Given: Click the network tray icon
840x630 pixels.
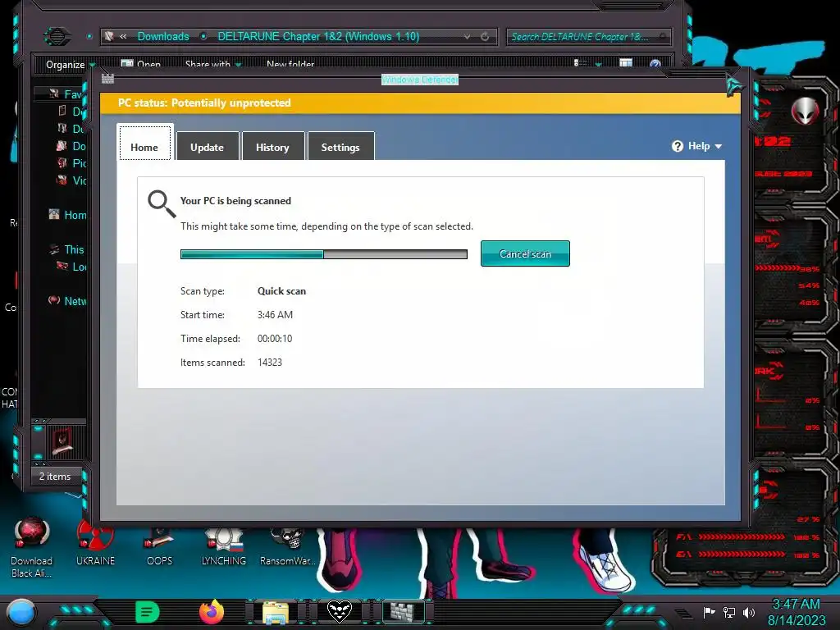Looking at the screenshot, I should (729, 612).
